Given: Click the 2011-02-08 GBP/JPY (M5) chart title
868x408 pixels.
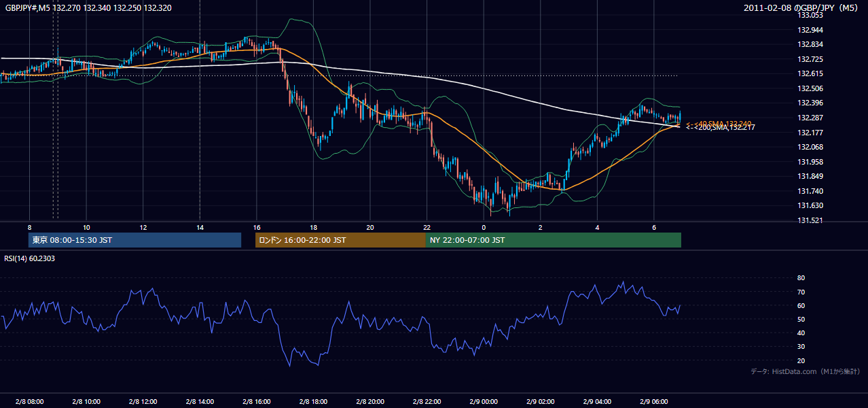Looking at the screenshot, I should click(802, 8).
